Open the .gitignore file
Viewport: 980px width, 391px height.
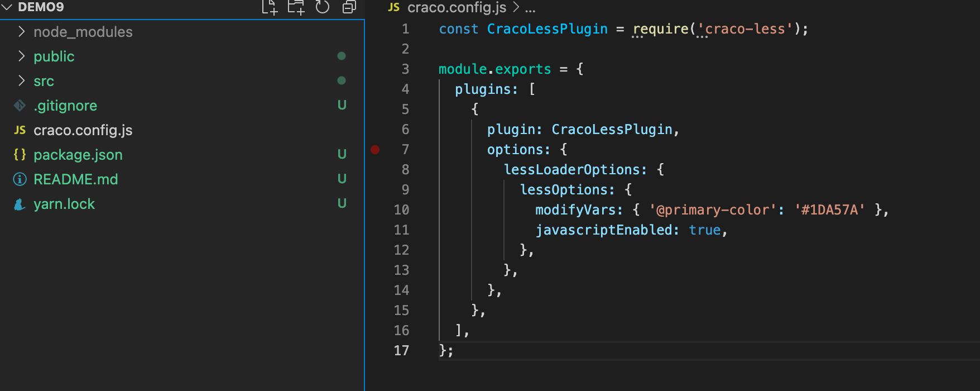(65, 106)
